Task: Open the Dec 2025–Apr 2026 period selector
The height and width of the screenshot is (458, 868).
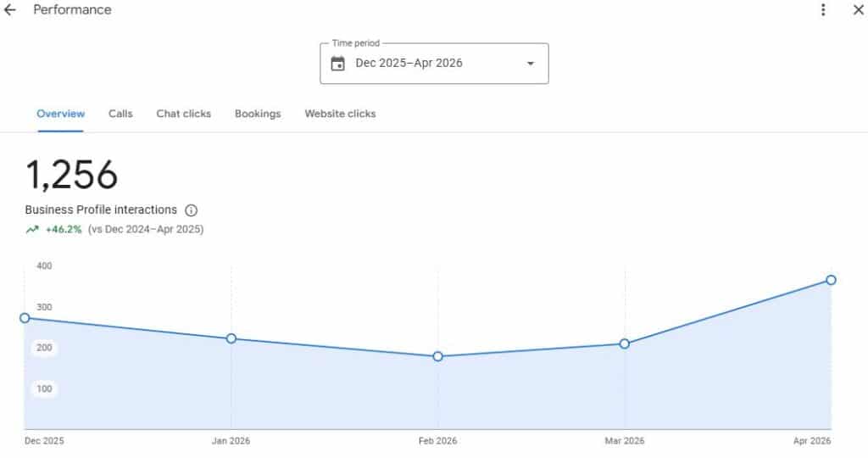Action: click(x=434, y=64)
